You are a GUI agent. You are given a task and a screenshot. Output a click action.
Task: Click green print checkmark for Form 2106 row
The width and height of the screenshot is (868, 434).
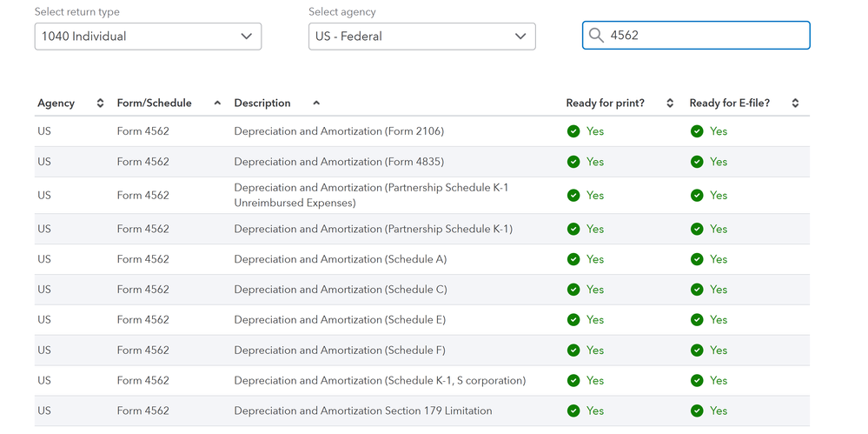click(x=573, y=131)
